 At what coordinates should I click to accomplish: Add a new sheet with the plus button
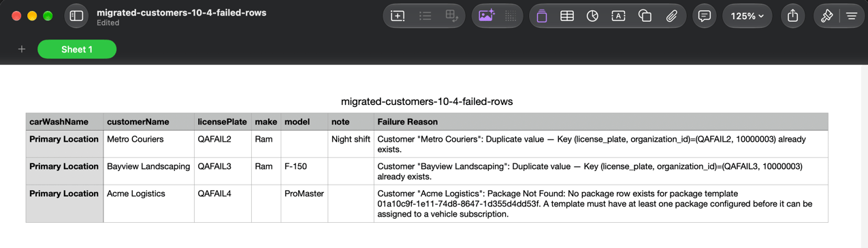[22, 49]
